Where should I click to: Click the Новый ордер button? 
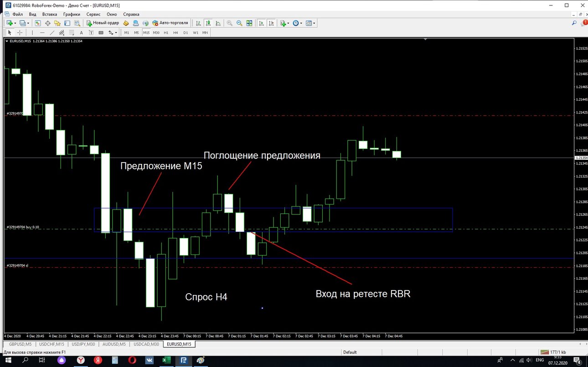coord(103,23)
